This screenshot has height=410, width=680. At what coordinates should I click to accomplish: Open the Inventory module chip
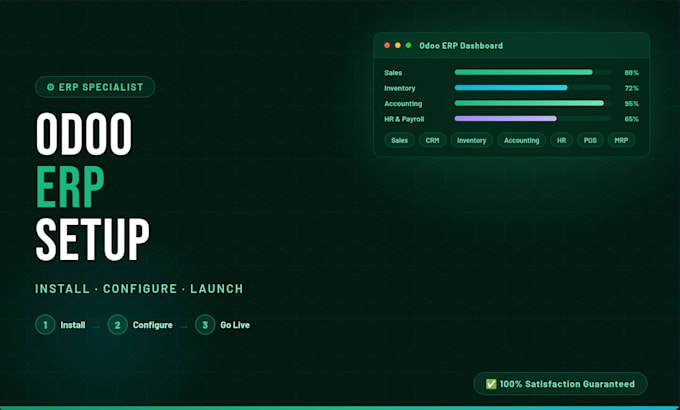click(471, 140)
